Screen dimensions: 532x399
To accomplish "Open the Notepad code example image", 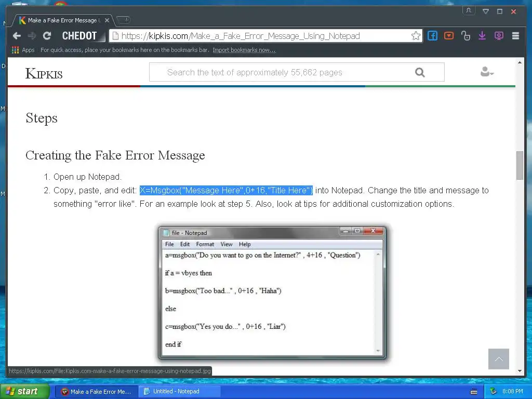I will [x=272, y=292].
